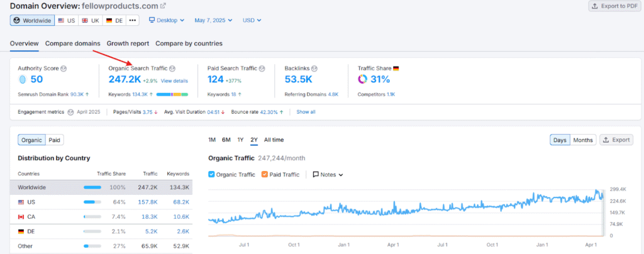This screenshot has height=254, width=644.
Task: Open Avg. Visit Duration 04:51 value
Action: pyautogui.click(x=213, y=112)
